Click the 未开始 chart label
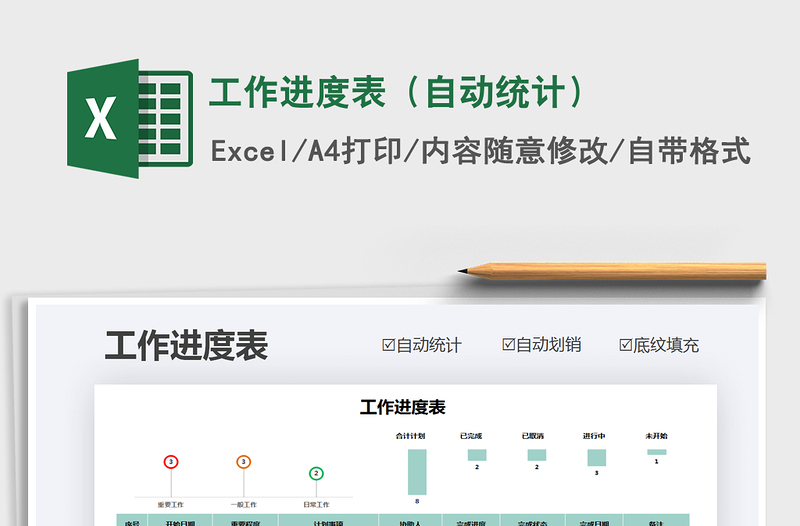This screenshot has height=526, width=800. 656,436
